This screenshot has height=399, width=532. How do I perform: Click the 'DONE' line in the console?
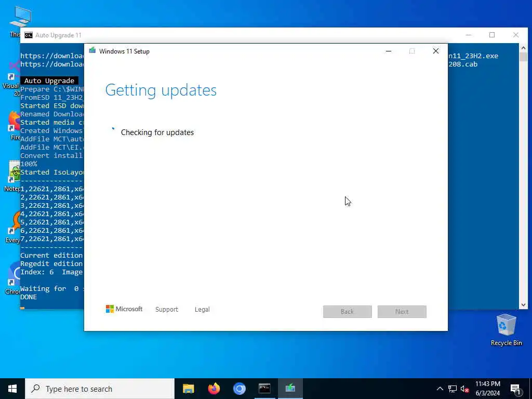[29, 297]
